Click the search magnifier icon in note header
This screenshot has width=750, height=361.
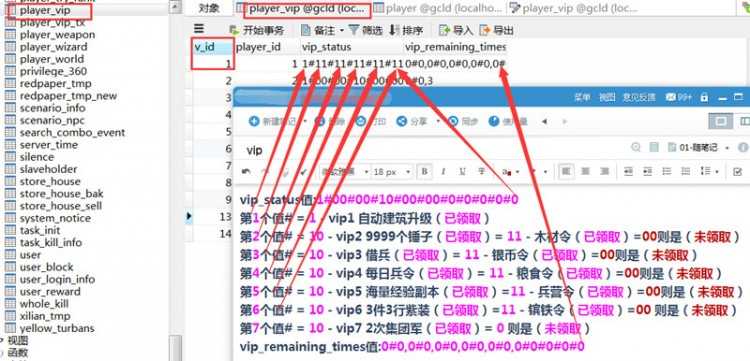pyautogui.click(x=635, y=147)
